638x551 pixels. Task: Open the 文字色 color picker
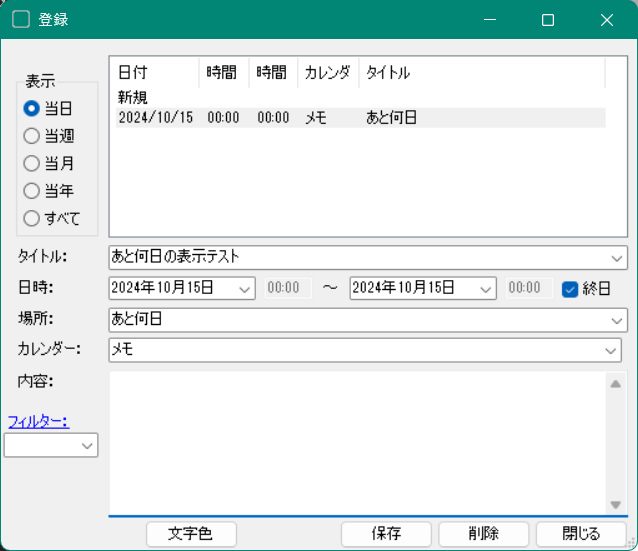coord(192,534)
